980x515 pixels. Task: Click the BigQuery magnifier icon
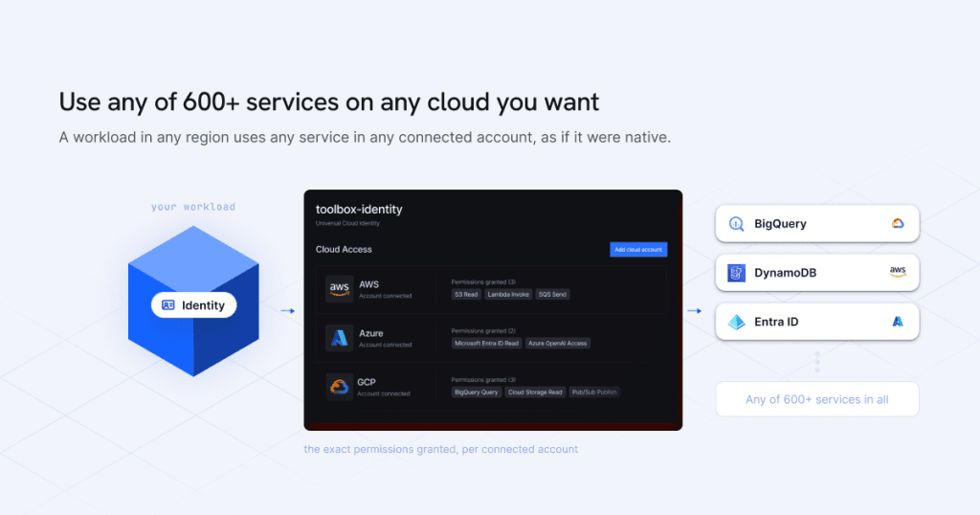[x=736, y=224]
